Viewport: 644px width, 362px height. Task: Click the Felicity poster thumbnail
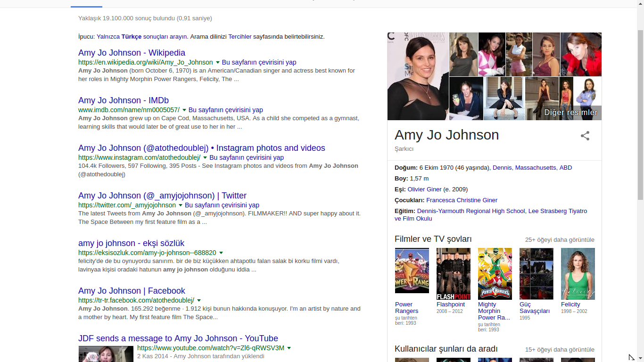(x=578, y=274)
